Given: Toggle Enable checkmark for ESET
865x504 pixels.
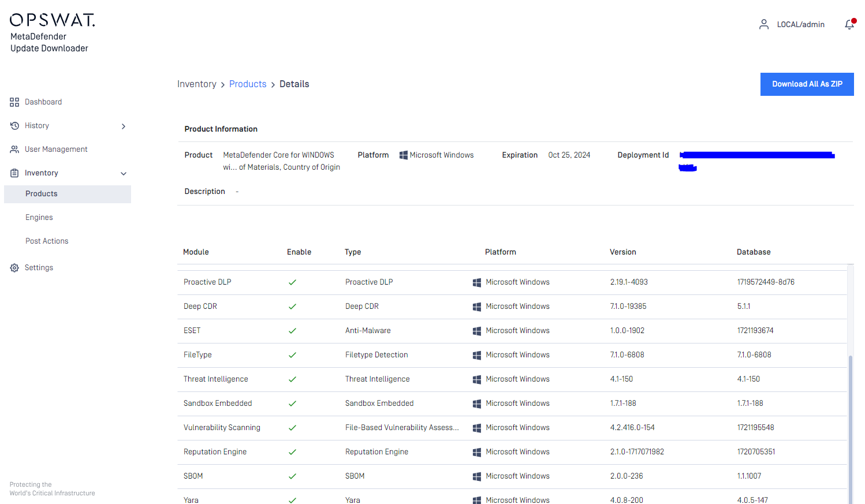Looking at the screenshot, I should pos(292,331).
